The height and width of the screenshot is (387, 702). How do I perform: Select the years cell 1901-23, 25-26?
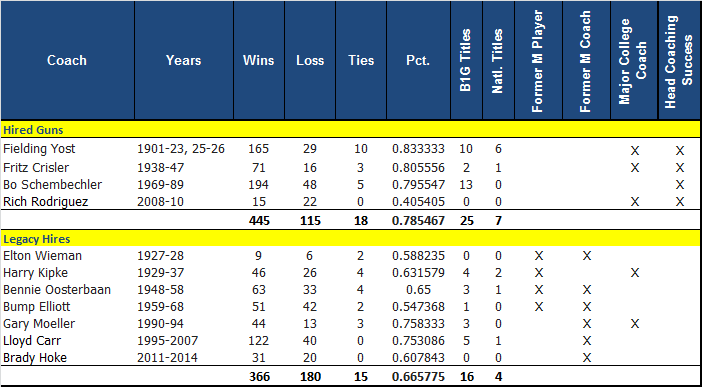[181, 149]
